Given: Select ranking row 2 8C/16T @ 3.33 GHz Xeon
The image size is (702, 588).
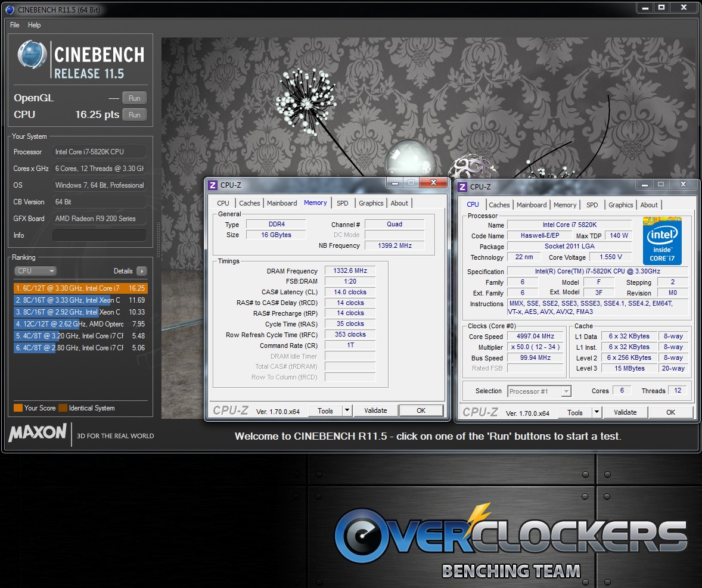Looking at the screenshot, I should pyautogui.click(x=80, y=300).
